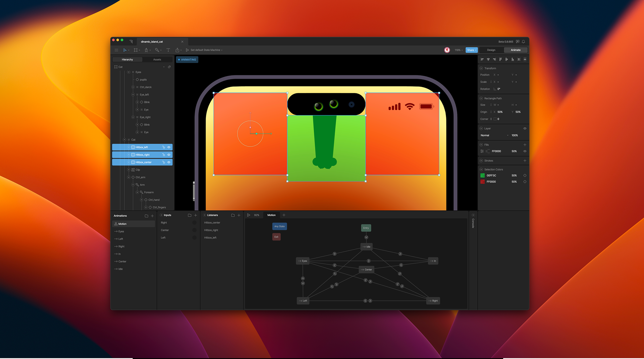The image size is (644, 359).
Task: Collapse the Selection Colors section
Action: (481, 170)
